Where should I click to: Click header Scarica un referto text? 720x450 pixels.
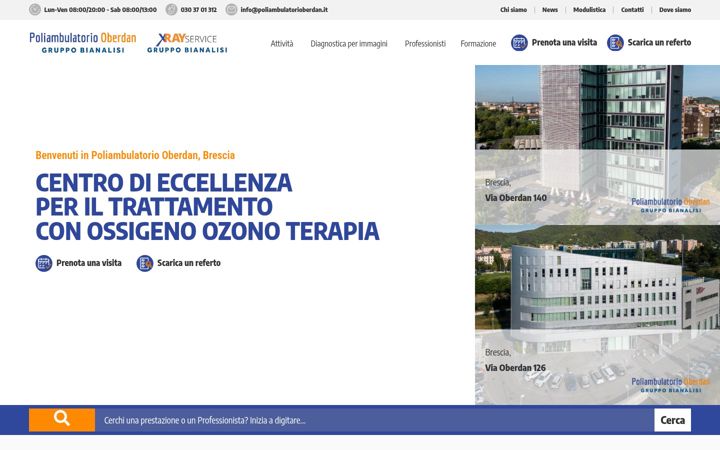[659, 42]
